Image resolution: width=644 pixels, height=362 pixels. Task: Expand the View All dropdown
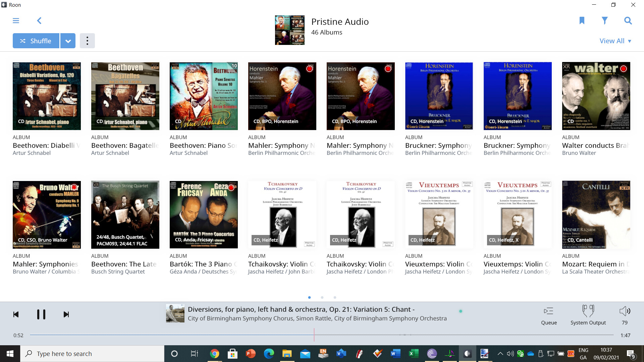615,41
